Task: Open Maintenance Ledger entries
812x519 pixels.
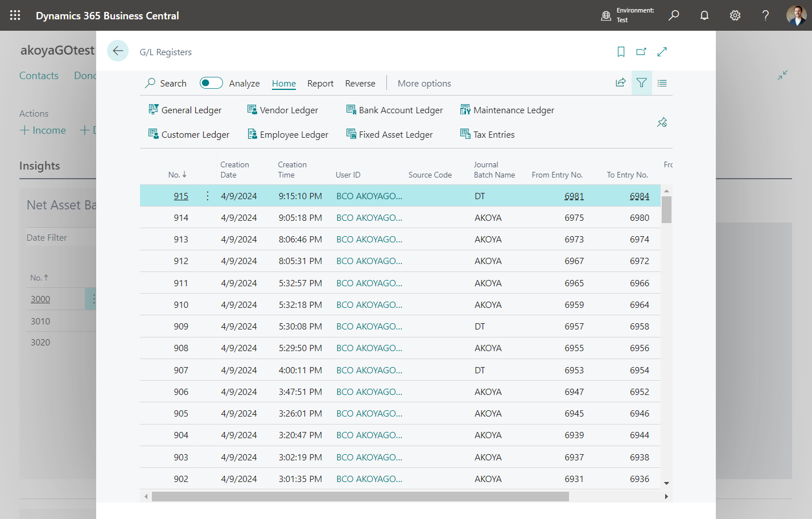Action: tap(507, 110)
